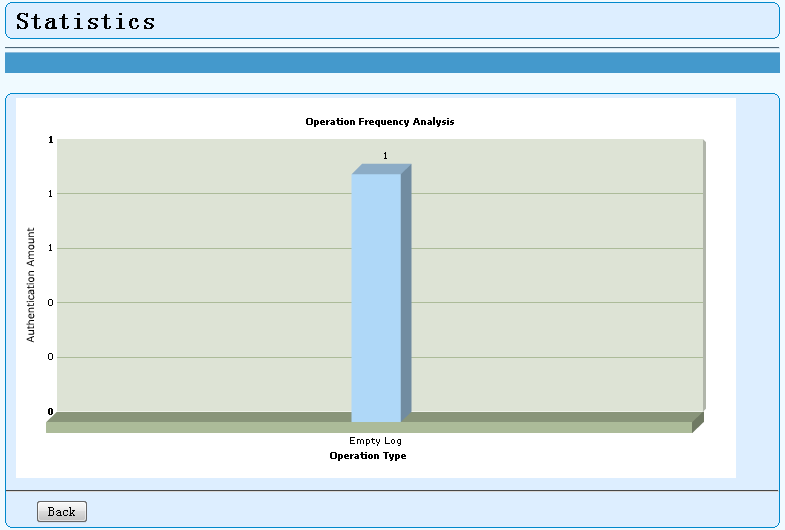Click the Empty Log category label

point(375,440)
